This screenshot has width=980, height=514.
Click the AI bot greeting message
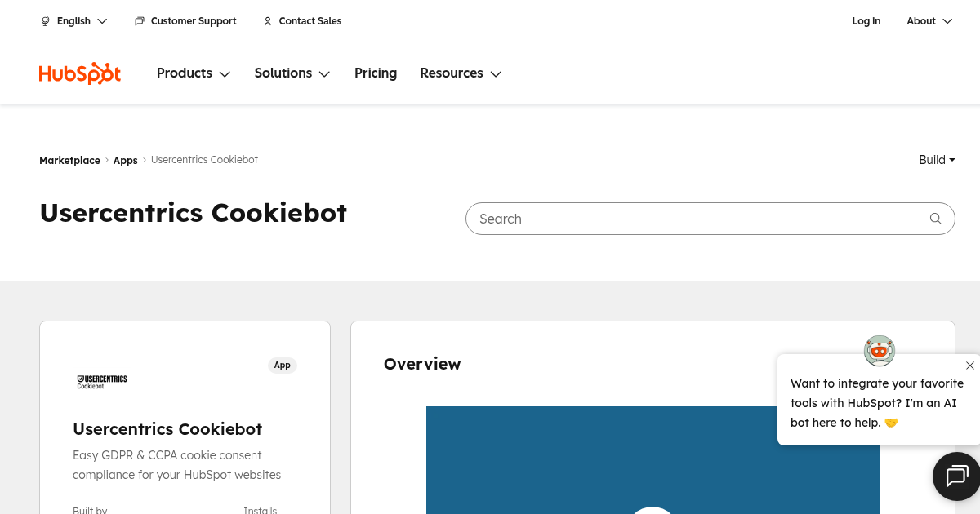click(x=877, y=403)
